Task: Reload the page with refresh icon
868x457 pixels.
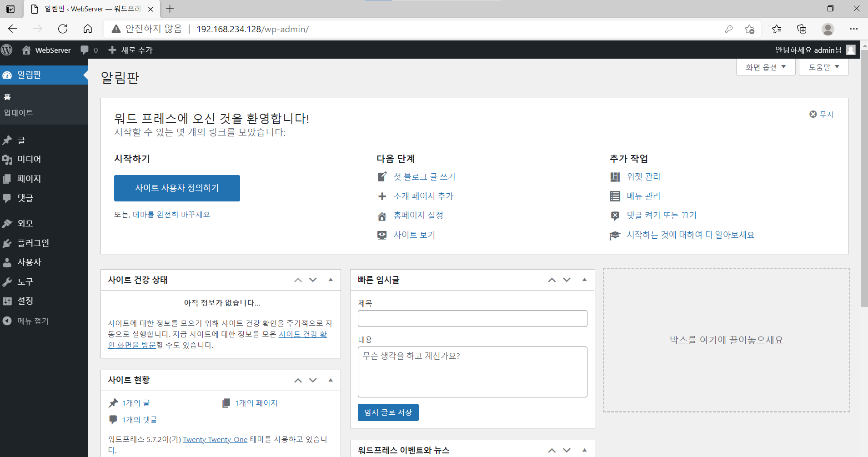Action: [63, 29]
